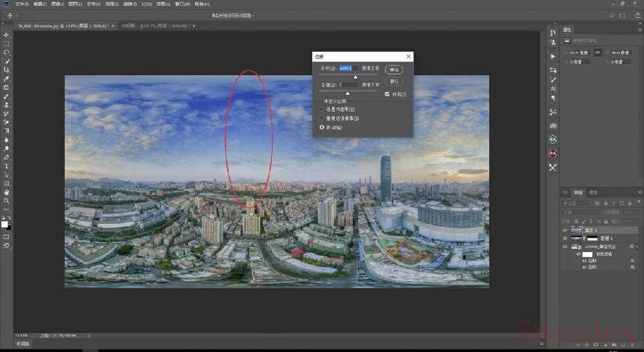Click the search icon in options bar
This screenshot has width=644, height=352.
point(612,16)
